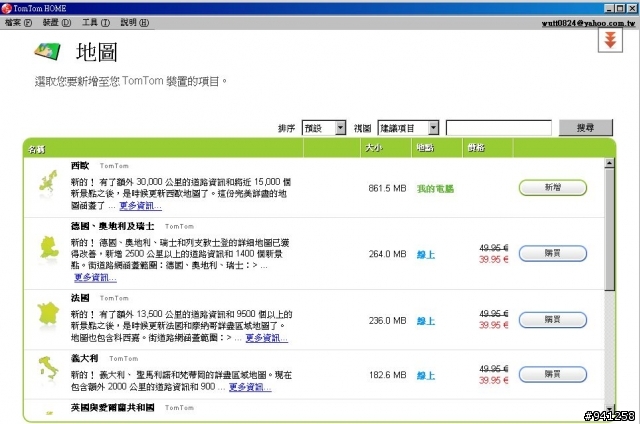
Task: Click 線上 link in the 264.0 MB row
Action: pyautogui.click(x=426, y=255)
